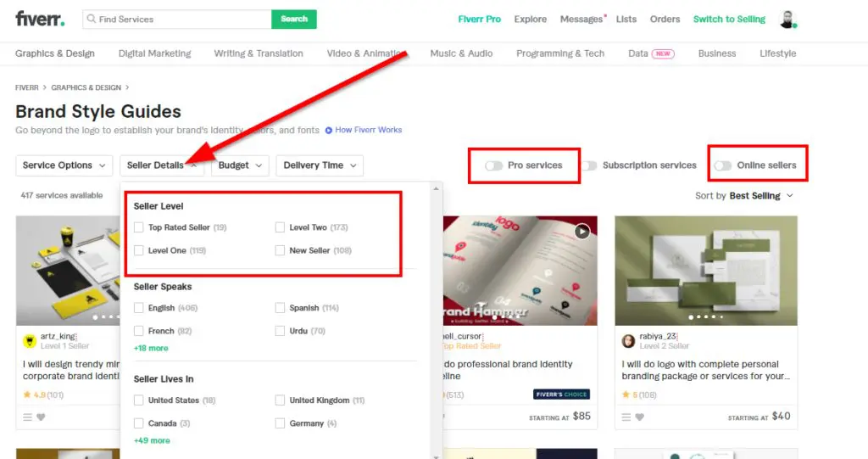This screenshot has height=459, width=868.
Task: Check the United Kingdom checkbox
Action: pos(280,400)
